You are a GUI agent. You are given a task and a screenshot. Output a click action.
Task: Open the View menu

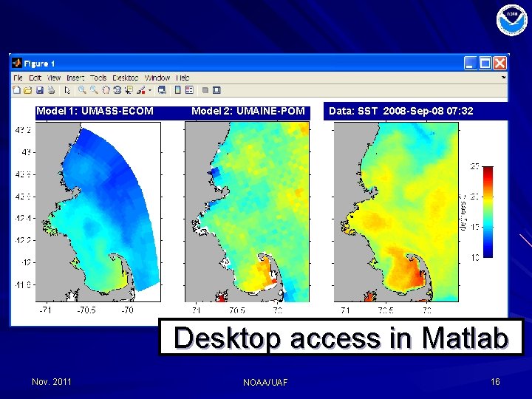pos(54,78)
